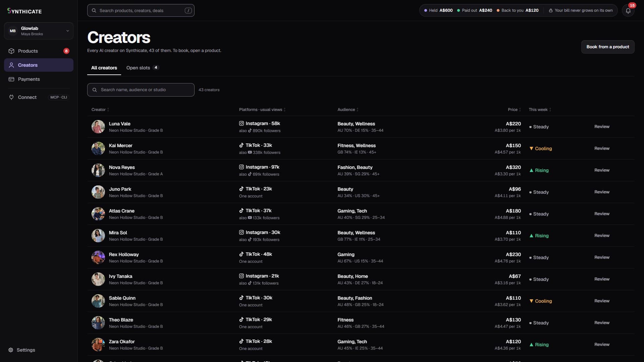This screenshot has width=644, height=362.
Task: Click the Connect plug icon in sidebar
Action: click(11, 97)
